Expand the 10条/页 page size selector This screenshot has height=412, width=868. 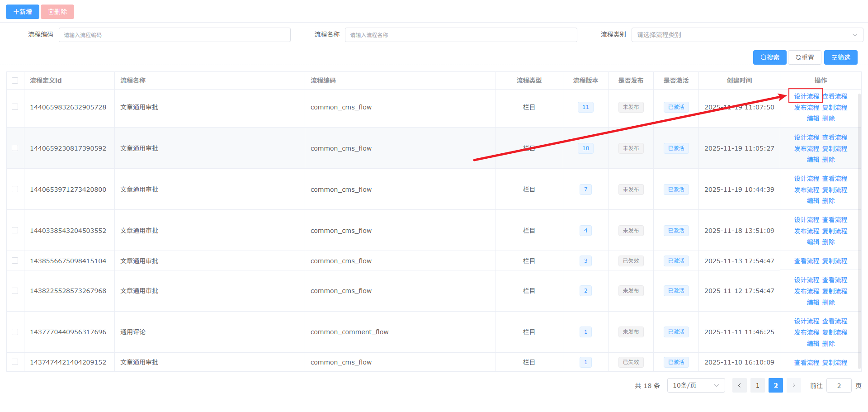pos(696,385)
